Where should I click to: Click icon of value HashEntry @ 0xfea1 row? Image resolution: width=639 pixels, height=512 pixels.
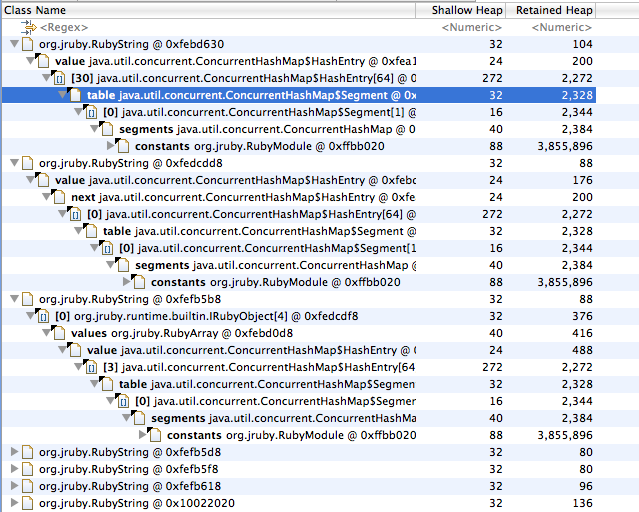pyautogui.click(x=42, y=61)
